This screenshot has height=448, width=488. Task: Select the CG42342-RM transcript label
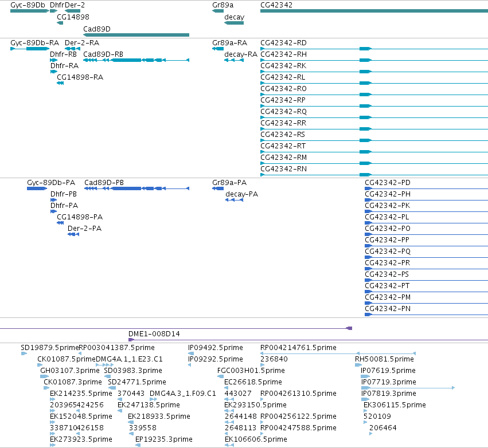tap(283, 158)
